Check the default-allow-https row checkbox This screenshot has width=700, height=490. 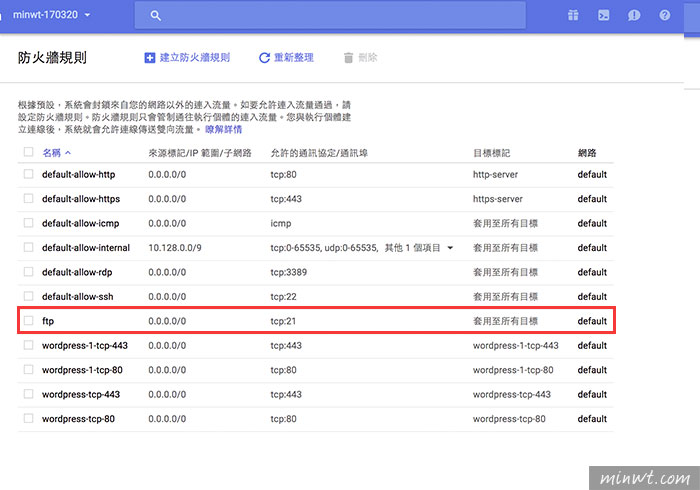(x=28, y=199)
